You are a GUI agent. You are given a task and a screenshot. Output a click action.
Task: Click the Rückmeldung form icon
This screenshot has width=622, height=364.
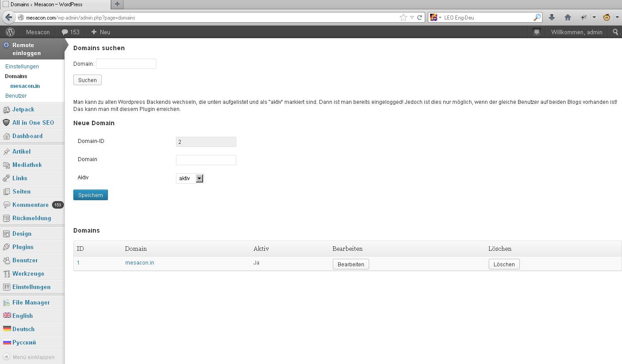coord(6,218)
